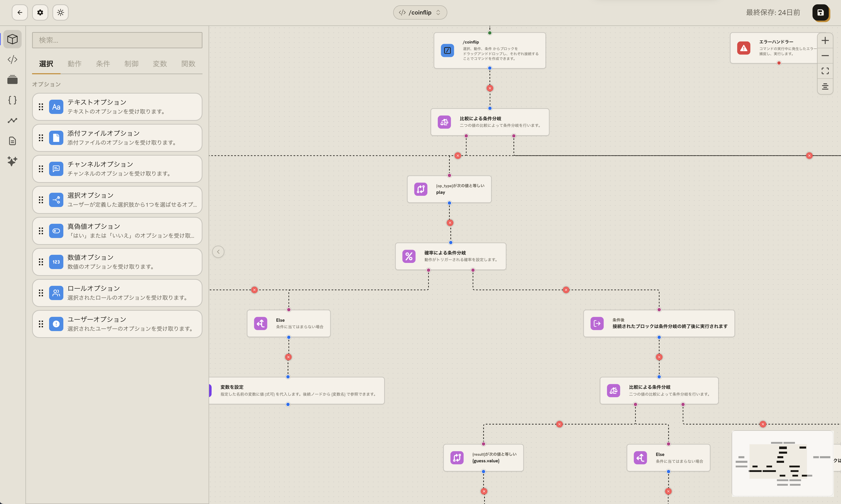Click the 検索 search input field

pyautogui.click(x=117, y=40)
